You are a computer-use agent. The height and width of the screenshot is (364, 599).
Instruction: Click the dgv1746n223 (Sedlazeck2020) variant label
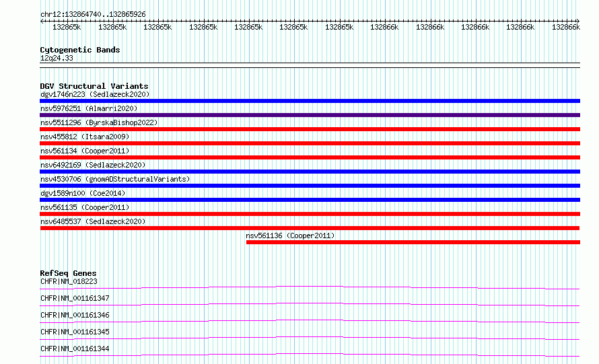click(x=95, y=94)
